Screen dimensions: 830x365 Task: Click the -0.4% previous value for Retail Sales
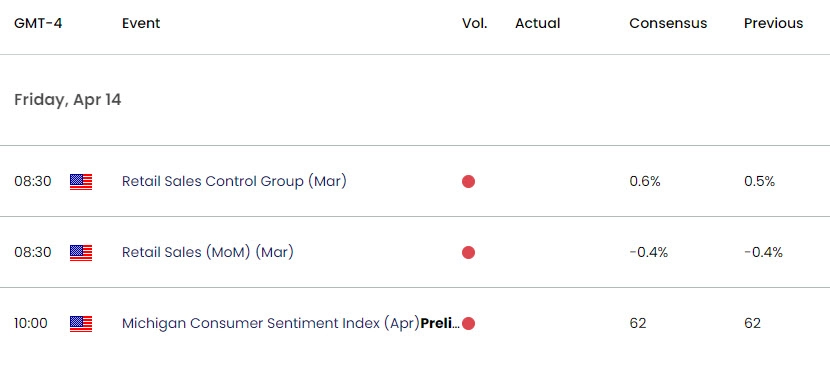click(763, 252)
